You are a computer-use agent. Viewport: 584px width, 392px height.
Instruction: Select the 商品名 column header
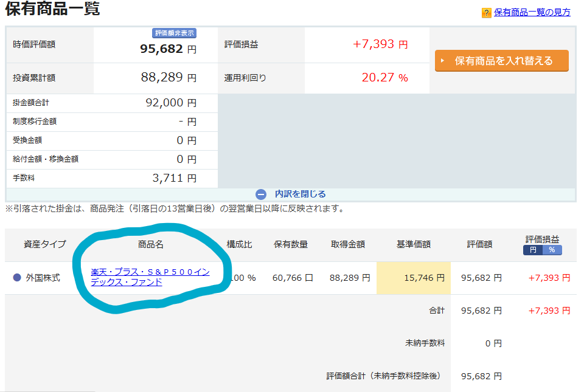(x=150, y=244)
